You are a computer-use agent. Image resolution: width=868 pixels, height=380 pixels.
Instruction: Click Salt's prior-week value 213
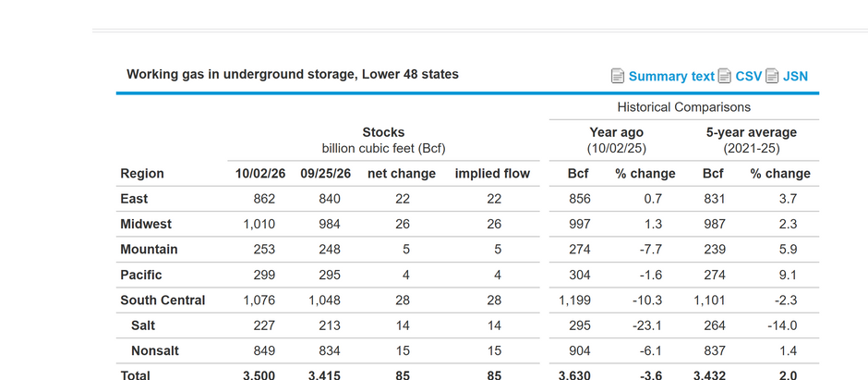(x=330, y=325)
